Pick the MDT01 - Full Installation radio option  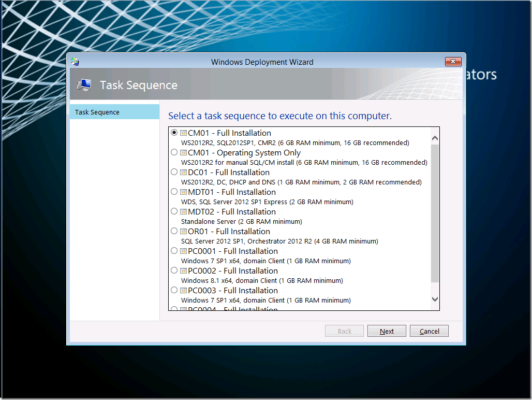[174, 192]
